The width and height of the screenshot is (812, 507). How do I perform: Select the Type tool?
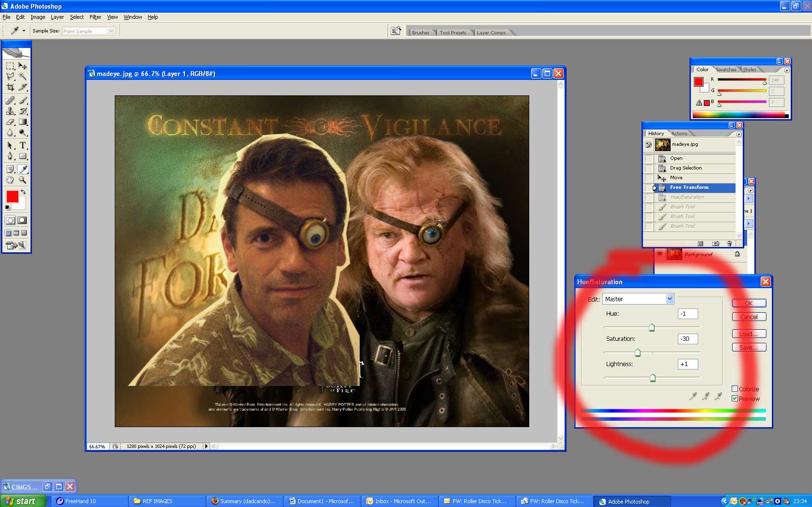tap(23, 145)
